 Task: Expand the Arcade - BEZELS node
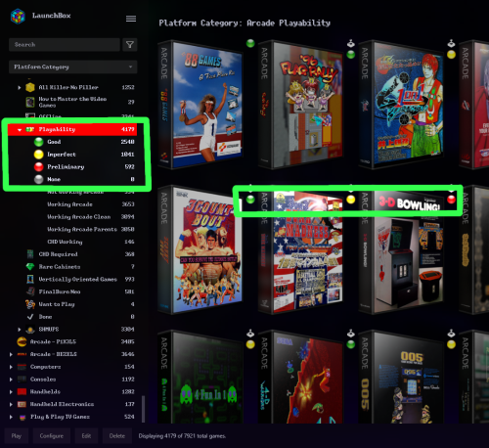(11, 354)
